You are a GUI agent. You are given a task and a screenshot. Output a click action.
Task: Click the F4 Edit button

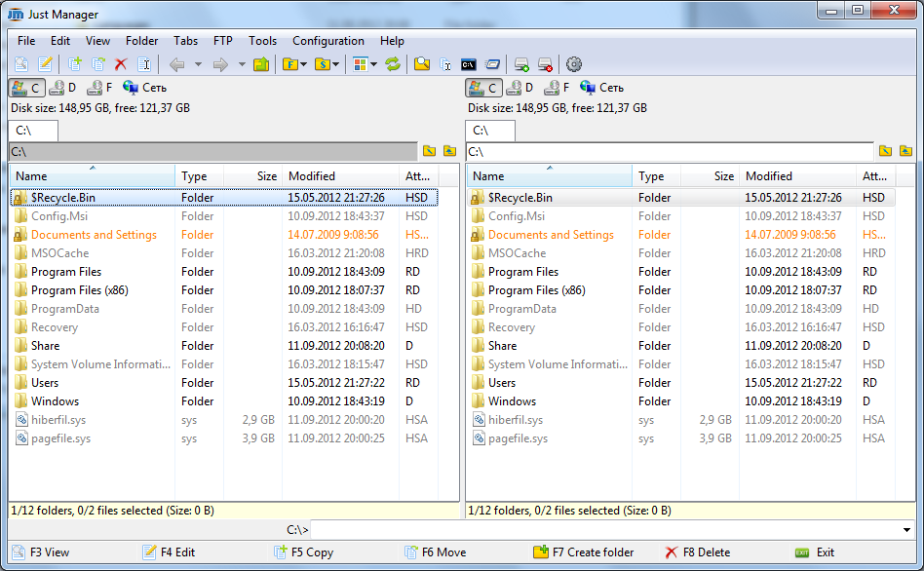(170, 552)
